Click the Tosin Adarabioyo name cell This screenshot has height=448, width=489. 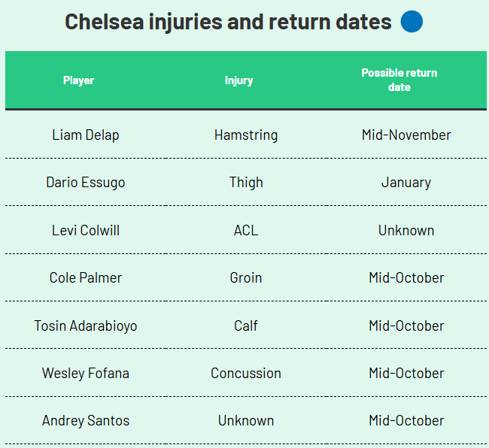[x=86, y=325]
